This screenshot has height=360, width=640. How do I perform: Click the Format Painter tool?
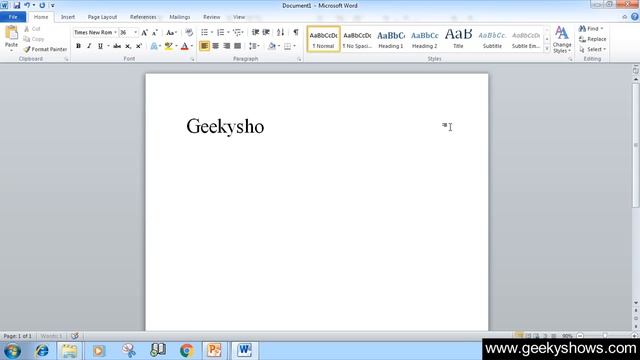45,49
